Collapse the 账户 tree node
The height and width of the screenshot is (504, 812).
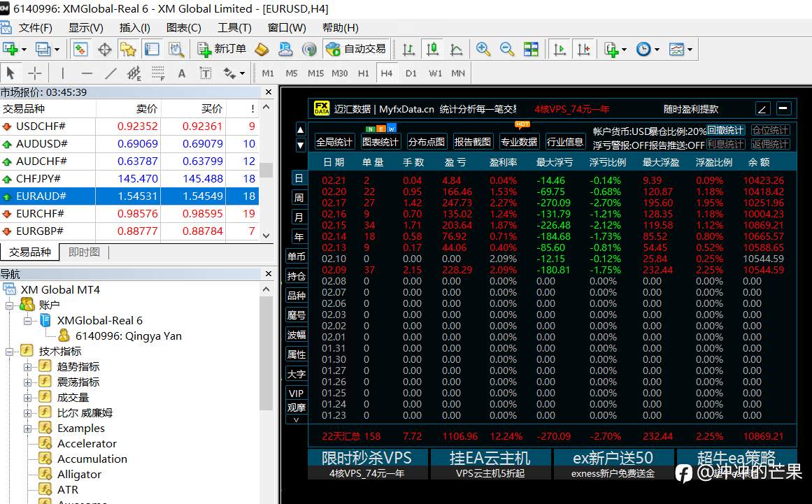tap(10, 305)
